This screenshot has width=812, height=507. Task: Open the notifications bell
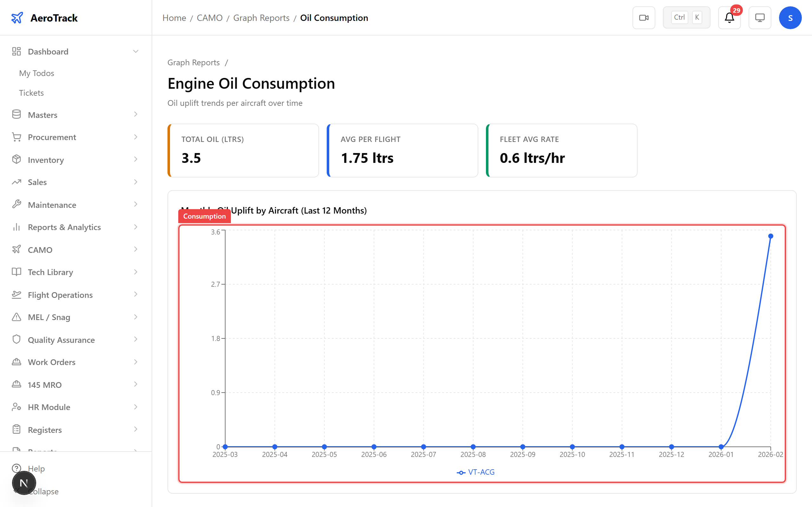click(x=729, y=18)
